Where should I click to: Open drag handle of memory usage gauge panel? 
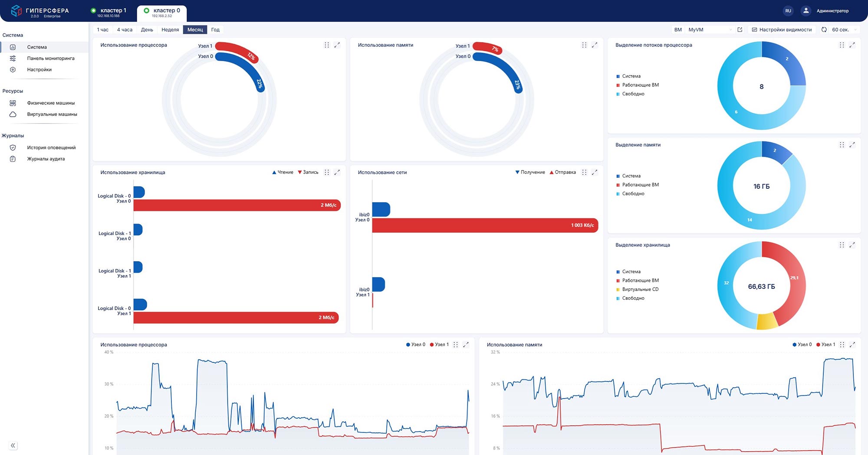584,45
